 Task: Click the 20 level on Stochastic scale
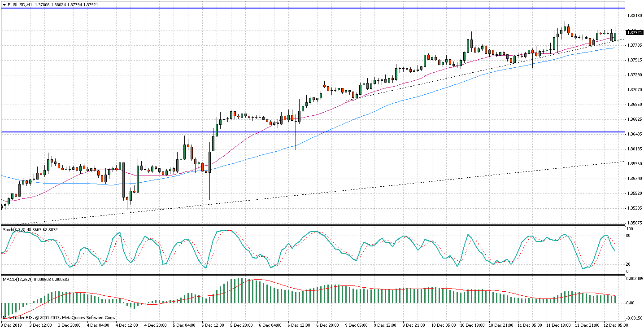629,264
